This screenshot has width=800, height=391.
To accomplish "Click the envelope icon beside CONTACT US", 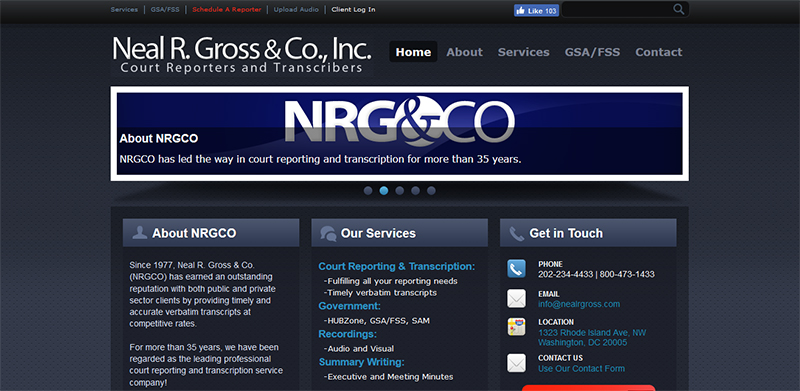I will (516, 363).
